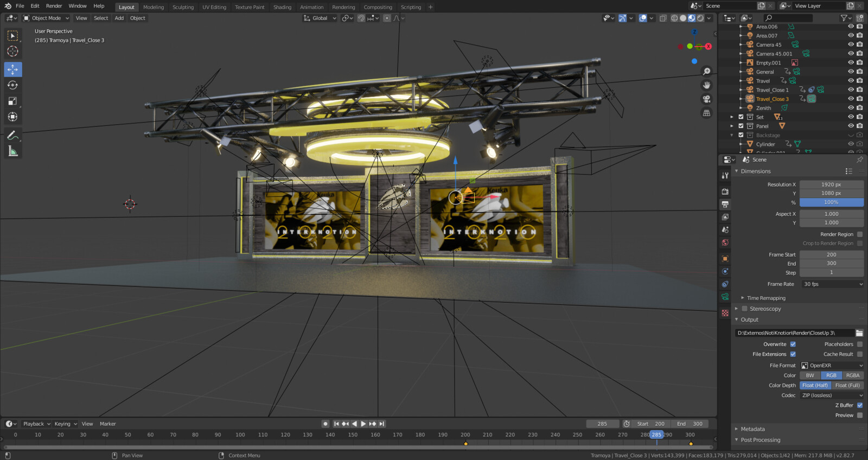Expand the Time Remapping panel
Screen dimensions: 868x460
click(766, 298)
